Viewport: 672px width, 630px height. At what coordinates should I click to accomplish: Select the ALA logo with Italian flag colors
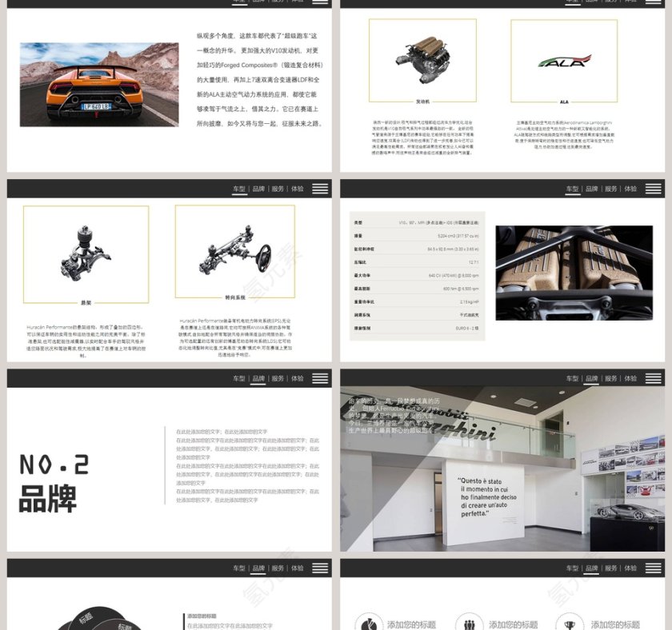(x=563, y=60)
